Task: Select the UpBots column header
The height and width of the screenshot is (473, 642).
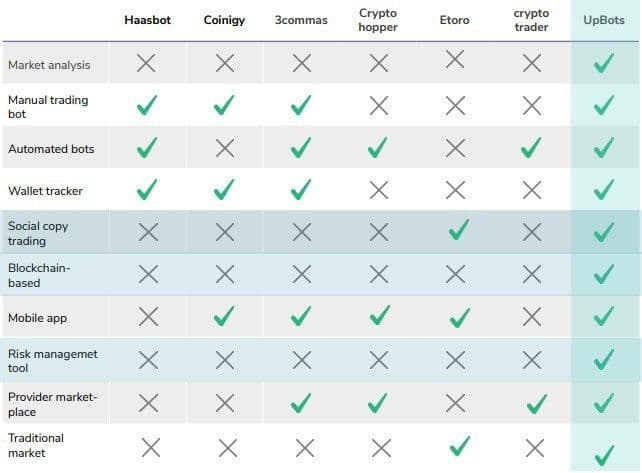Action: pos(603,20)
